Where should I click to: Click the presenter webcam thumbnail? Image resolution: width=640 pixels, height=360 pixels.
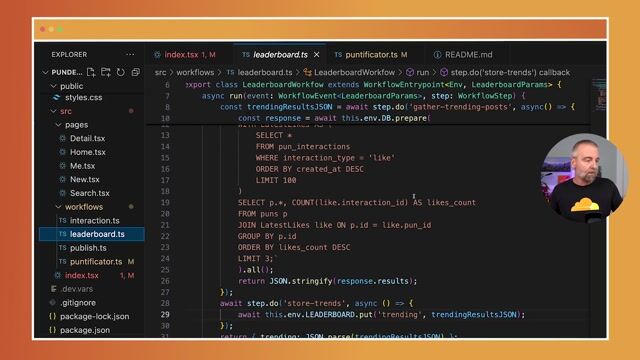(x=584, y=178)
